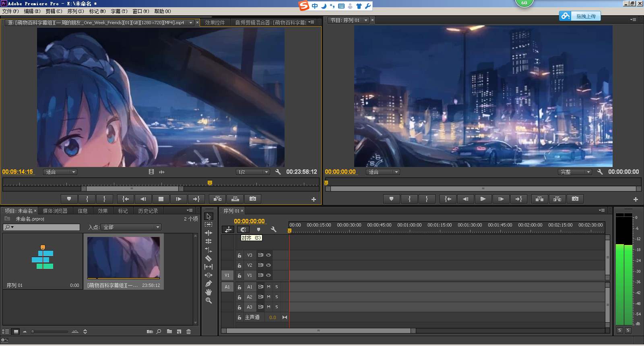Image resolution: width=644 pixels, height=346 pixels.
Task: Open 序列(S) menu
Action: click(76, 11)
